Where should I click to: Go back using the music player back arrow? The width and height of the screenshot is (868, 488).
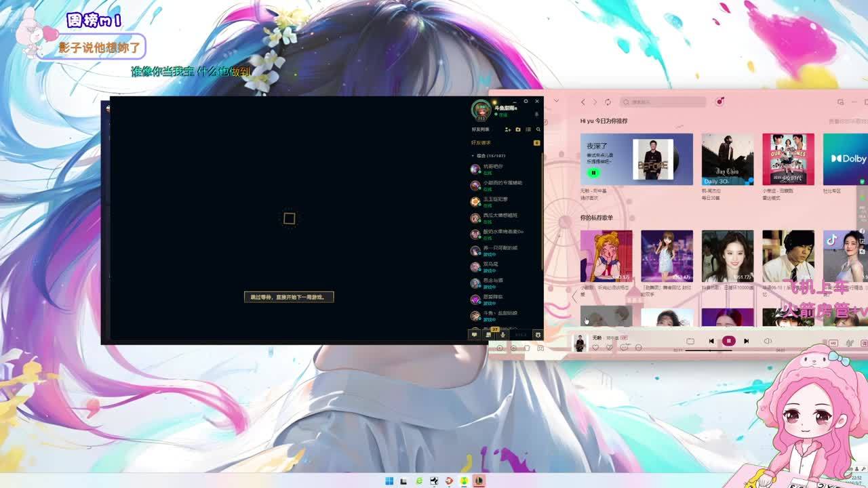583,102
